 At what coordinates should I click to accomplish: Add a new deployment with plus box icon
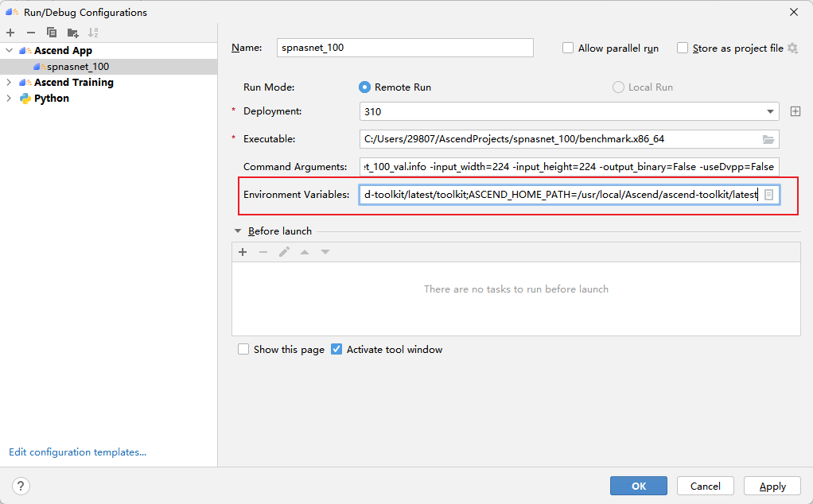(x=795, y=111)
